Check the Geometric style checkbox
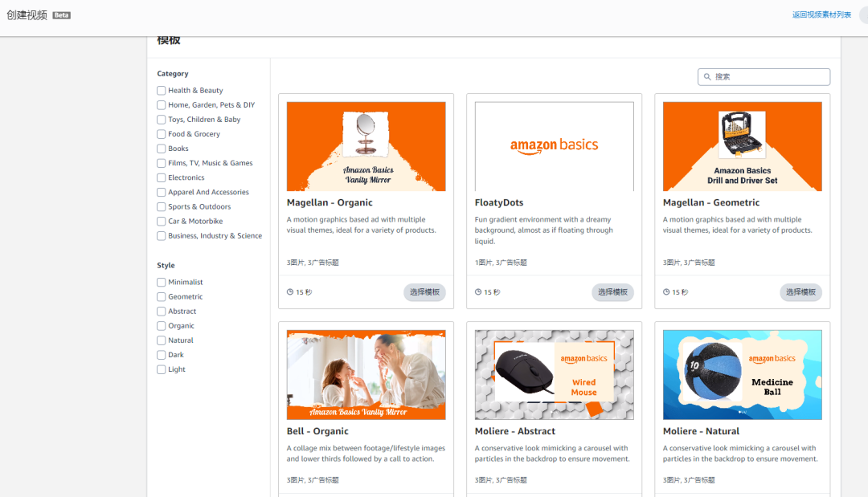Image resolution: width=868 pixels, height=497 pixels. (x=161, y=297)
